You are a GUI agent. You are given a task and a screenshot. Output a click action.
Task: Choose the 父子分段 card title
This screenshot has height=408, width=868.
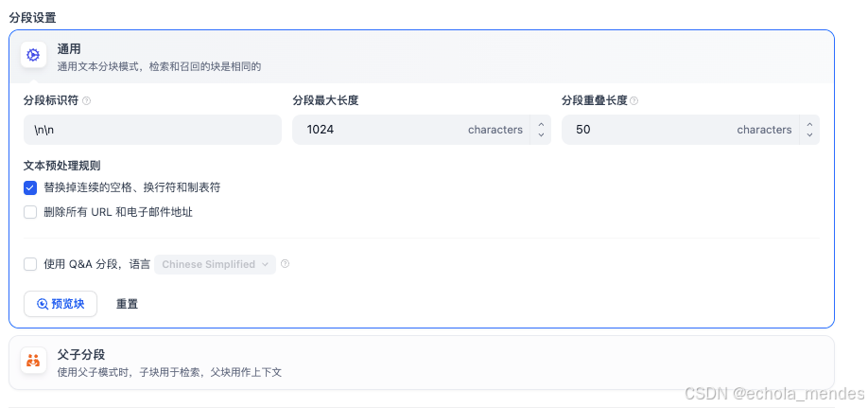(80, 355)
